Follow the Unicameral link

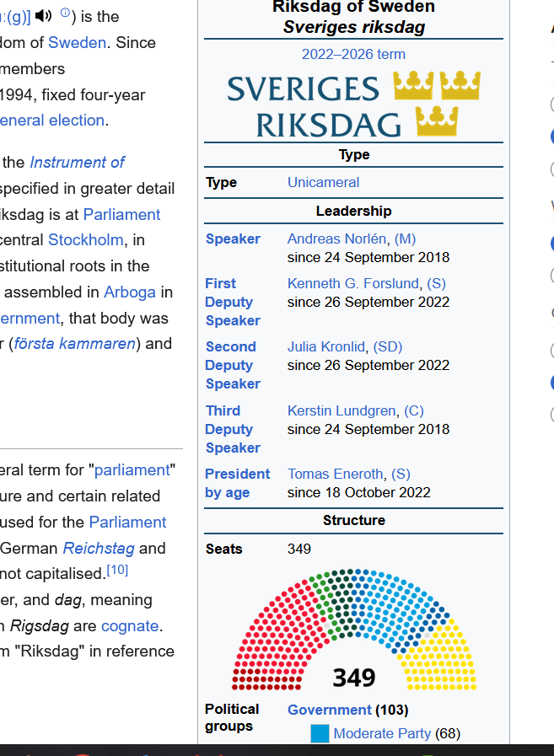[323, 182]
